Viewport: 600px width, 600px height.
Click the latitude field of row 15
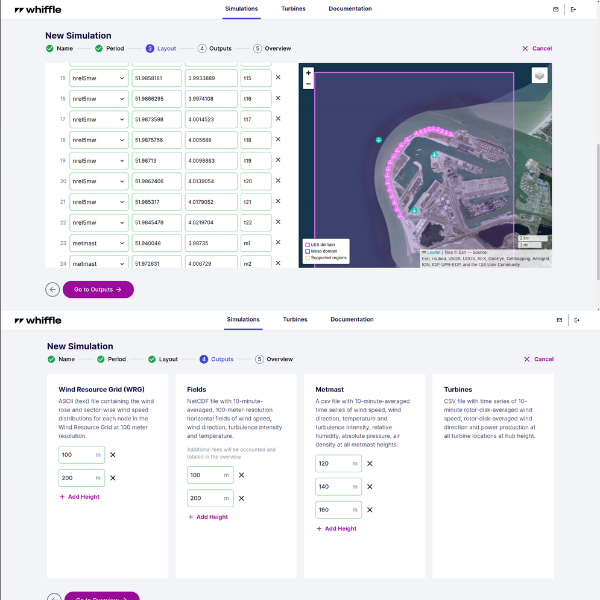click(x=157, y=78)
